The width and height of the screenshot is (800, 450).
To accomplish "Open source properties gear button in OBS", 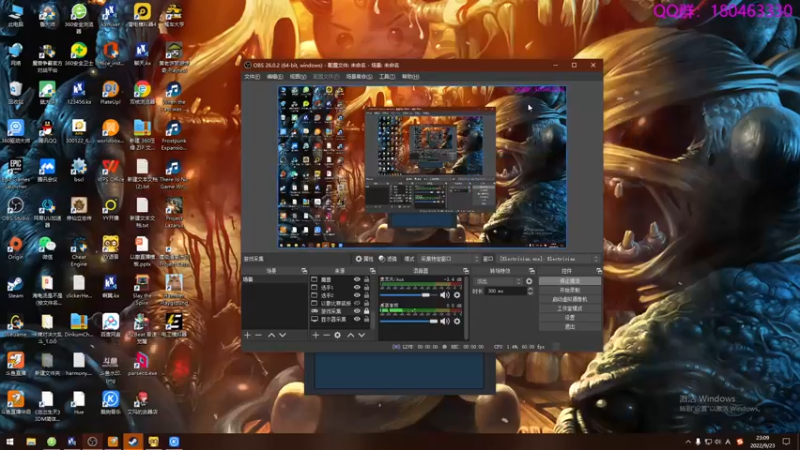I will point(364,259).
